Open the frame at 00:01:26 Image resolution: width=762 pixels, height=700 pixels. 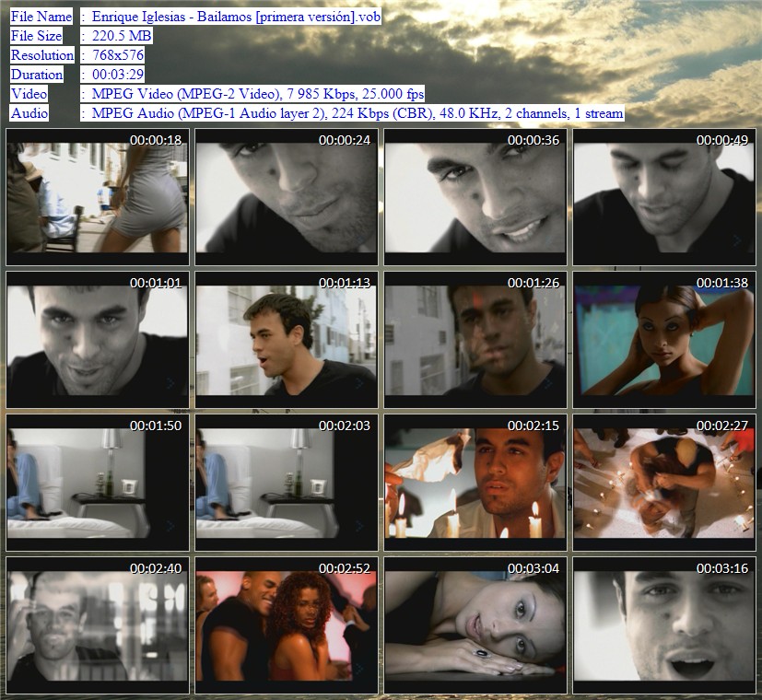coord(475,340)
